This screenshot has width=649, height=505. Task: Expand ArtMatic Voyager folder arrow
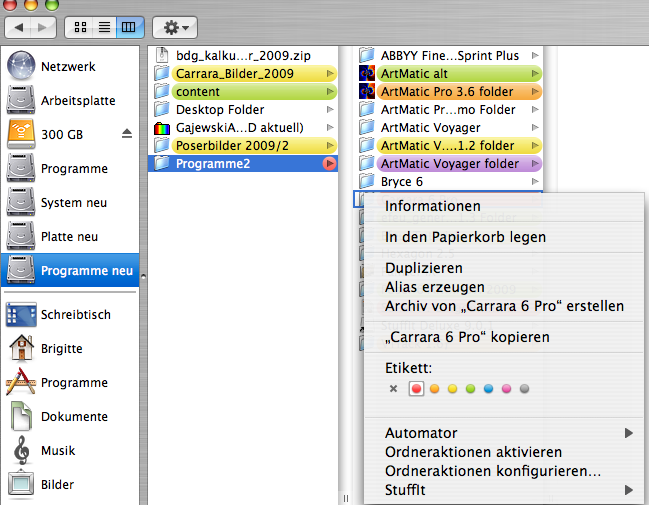tap(535, 164)
